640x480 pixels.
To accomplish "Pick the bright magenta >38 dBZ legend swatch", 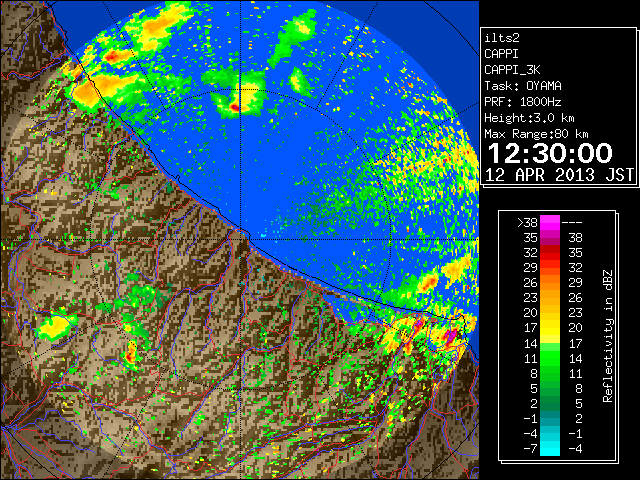I will coord(550,223).
